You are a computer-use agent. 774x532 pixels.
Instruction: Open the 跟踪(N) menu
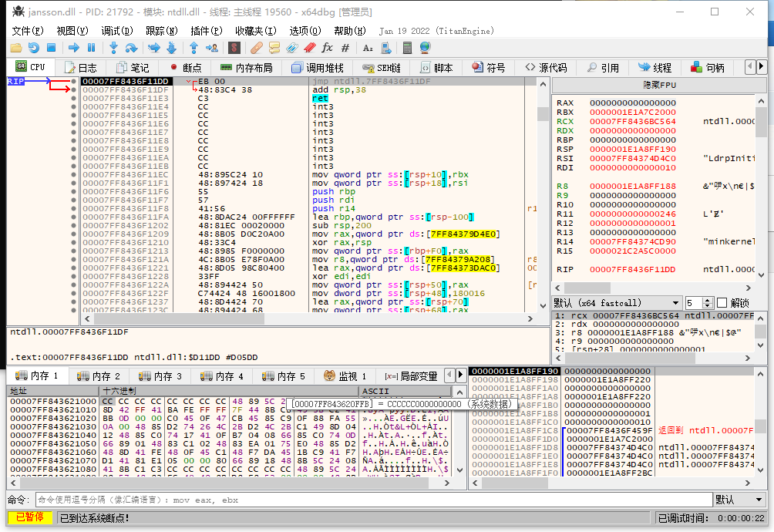tap(161, 31)
